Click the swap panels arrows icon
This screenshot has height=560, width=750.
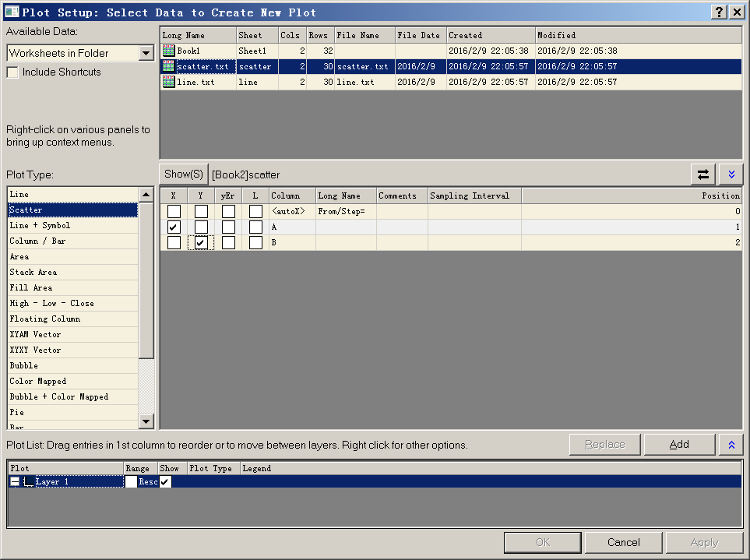703,174
